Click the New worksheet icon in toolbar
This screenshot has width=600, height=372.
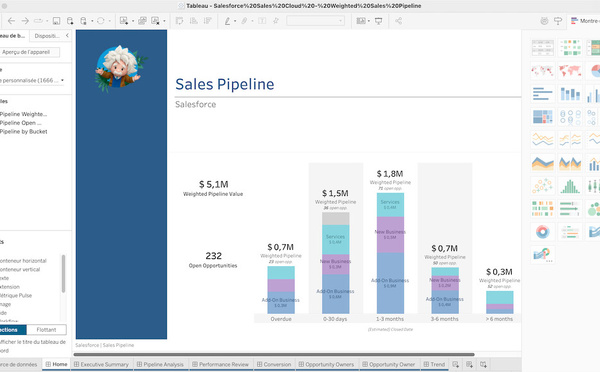[x=124, y=21]
